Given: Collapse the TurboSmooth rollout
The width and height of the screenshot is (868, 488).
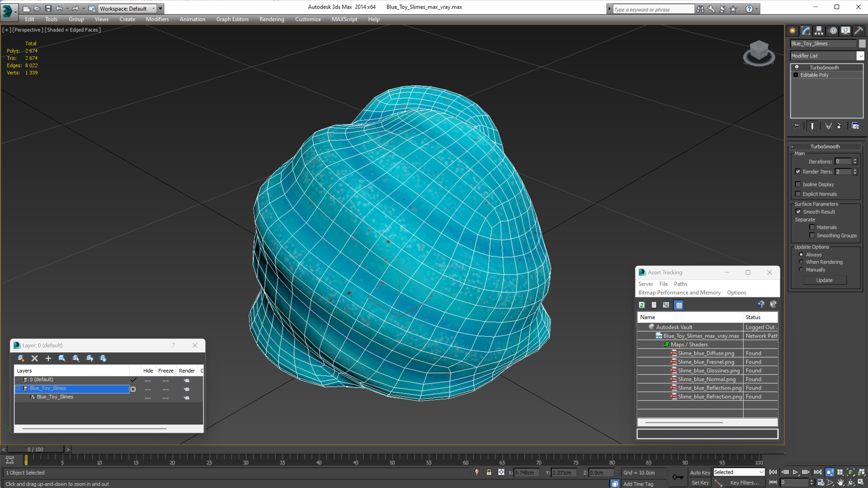Looking at the screenshot, I should tap(793, 147).
